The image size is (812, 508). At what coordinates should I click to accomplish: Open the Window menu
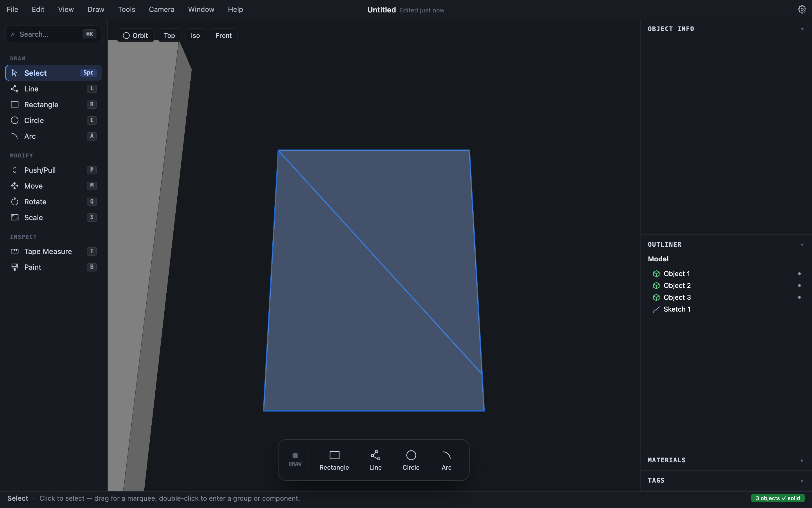click(201, 9)
